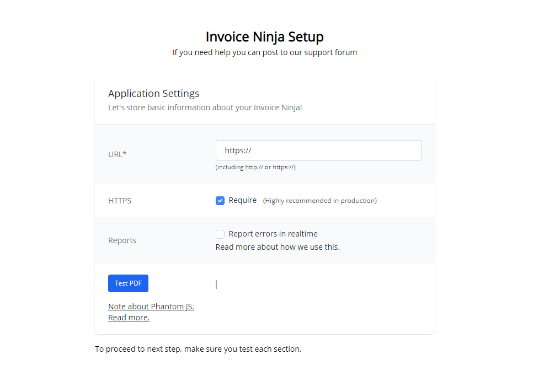Screen dimensions: 560x392
Task: Click the Test PDF button
Action: (x=128, y=283)
